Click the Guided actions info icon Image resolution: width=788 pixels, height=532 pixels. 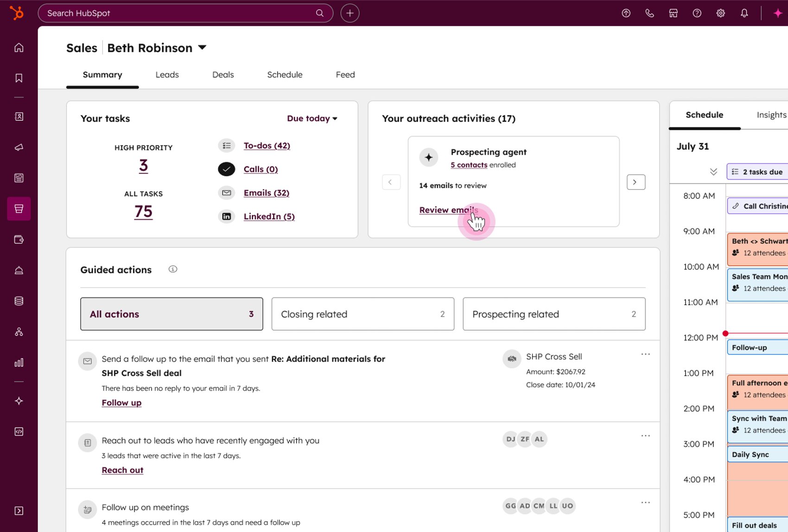coord(173,269)
